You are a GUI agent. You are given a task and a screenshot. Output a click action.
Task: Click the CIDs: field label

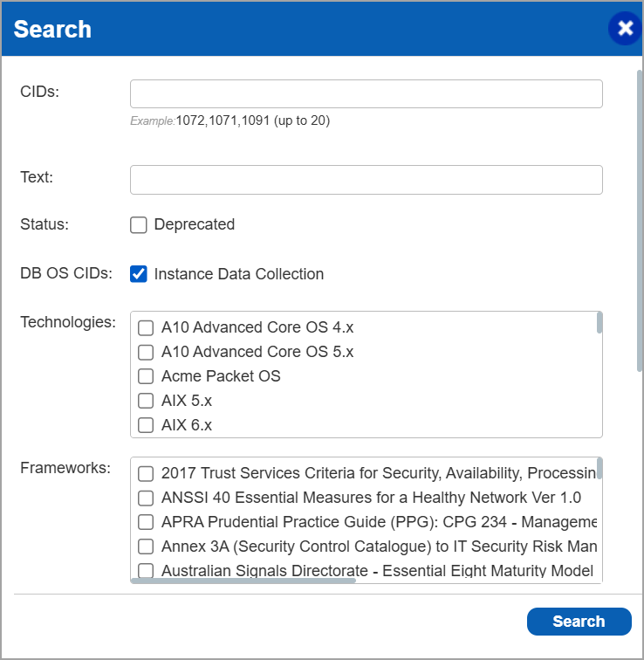[40, 92]
